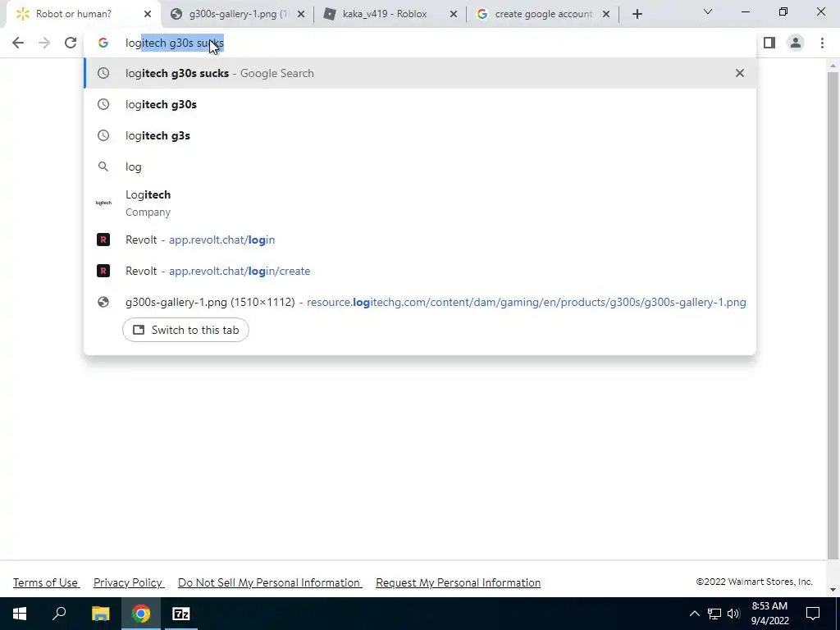Open 'Do Not Sell My Personal Information' link
This screenshot has height=630, width=840.
270,582
